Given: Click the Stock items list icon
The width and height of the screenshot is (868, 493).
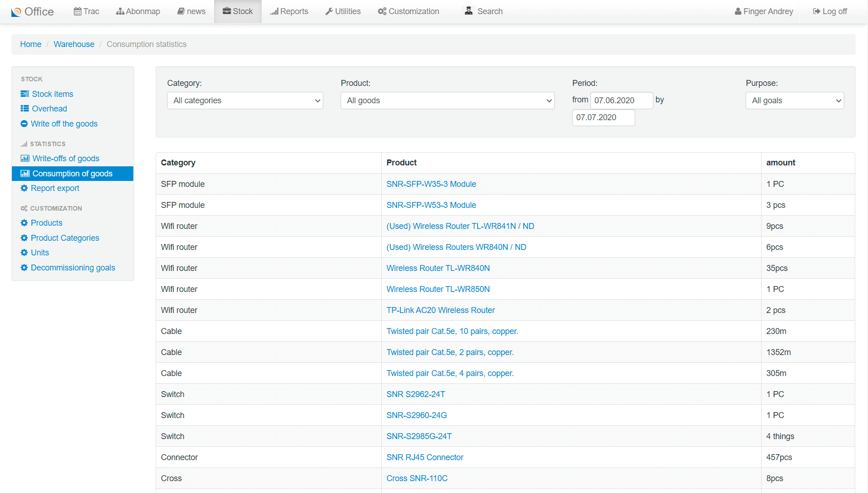Looking at the screenshot, I should (x=25, y=94).
